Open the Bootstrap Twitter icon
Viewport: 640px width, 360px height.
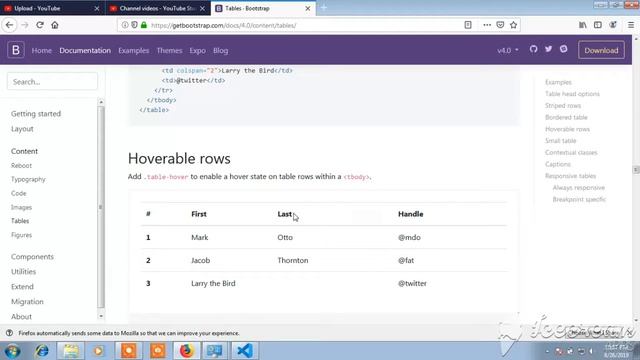tap(549, 49)
